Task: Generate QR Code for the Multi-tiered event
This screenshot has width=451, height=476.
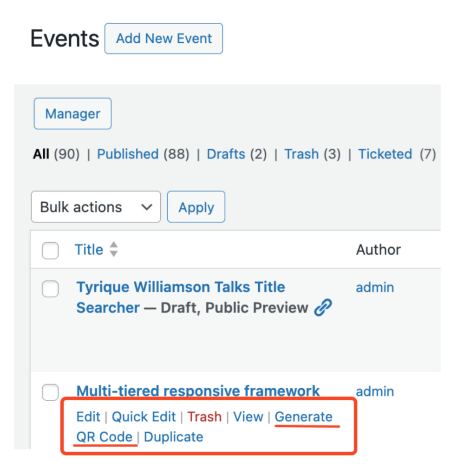Action: tap(304, 417)
